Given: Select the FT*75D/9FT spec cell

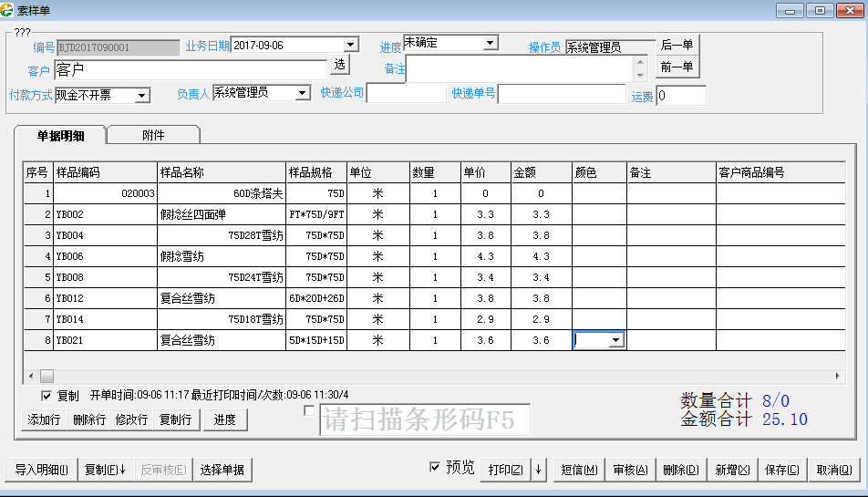Looking at the screenshot, I should (x=316, y=214).
